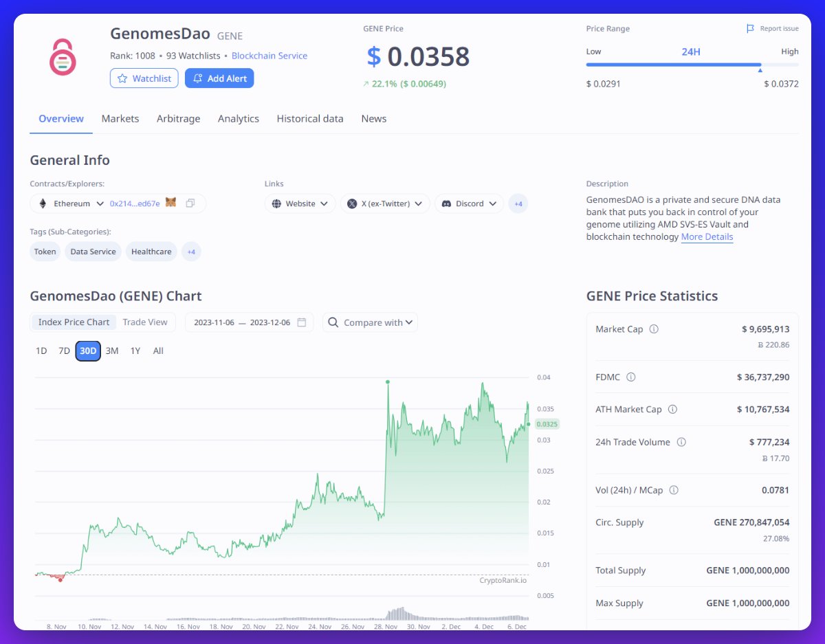Click the GENE 270,847,054 circulating supply value

point(751,522)
